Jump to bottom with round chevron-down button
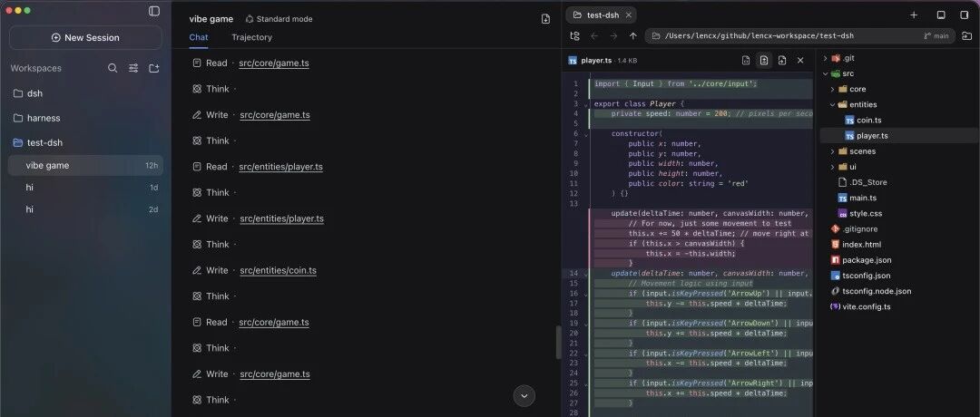Screen dimensions: 980x417 pyautogui.click(x=524, y=396)
